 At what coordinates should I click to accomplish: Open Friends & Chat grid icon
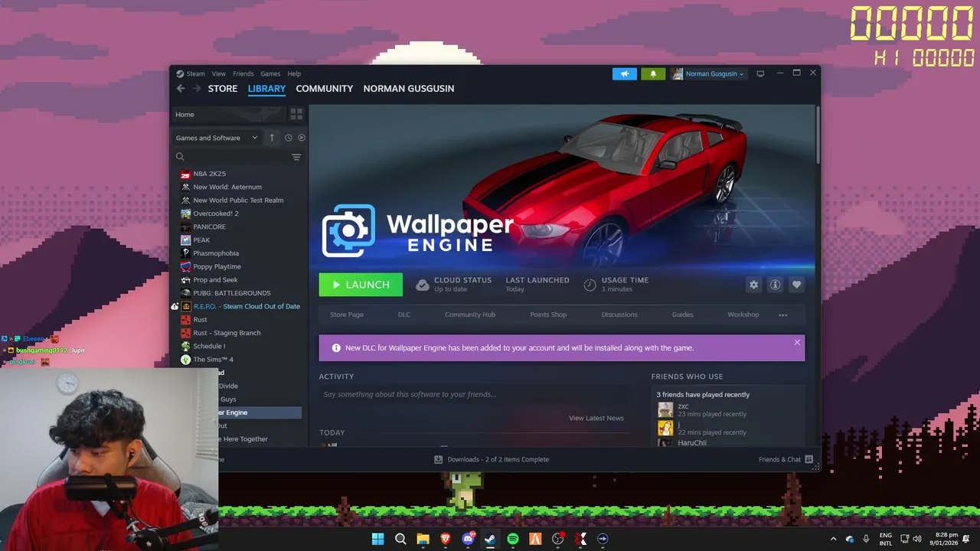point(809,459)
